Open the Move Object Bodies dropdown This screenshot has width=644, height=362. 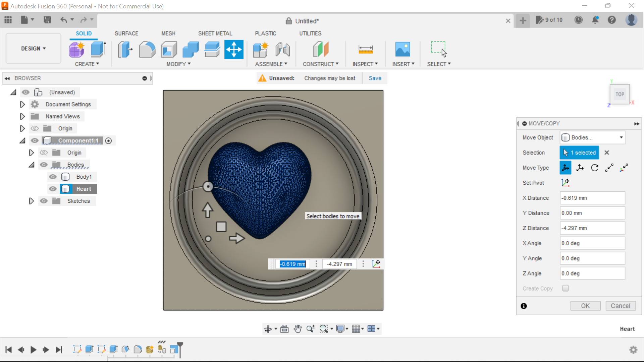tap(592, 137)
